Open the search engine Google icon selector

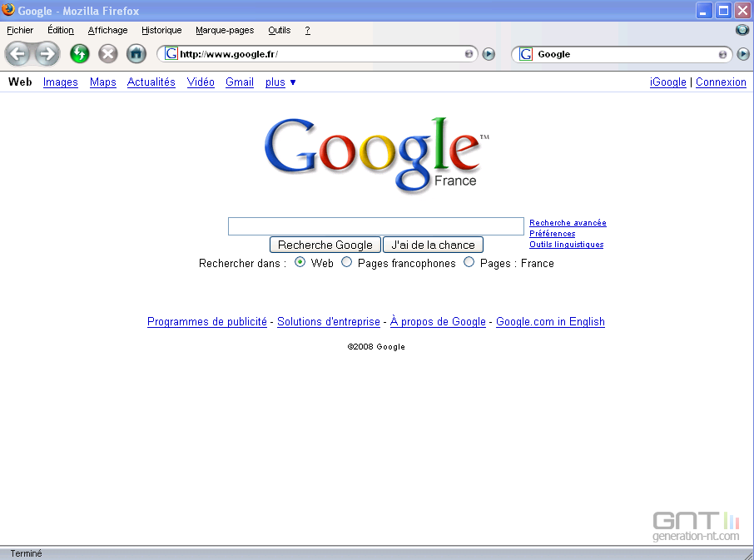(526, 54)
